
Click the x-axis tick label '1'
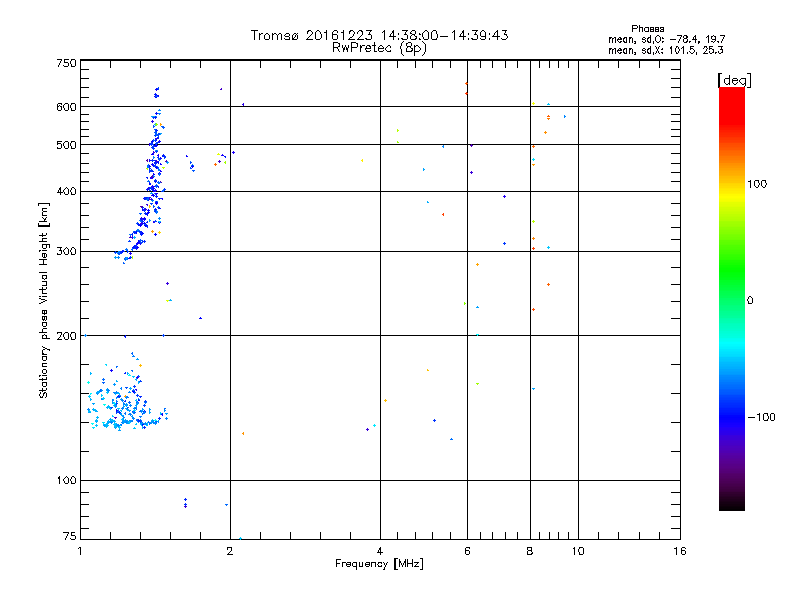click(80, 551)
